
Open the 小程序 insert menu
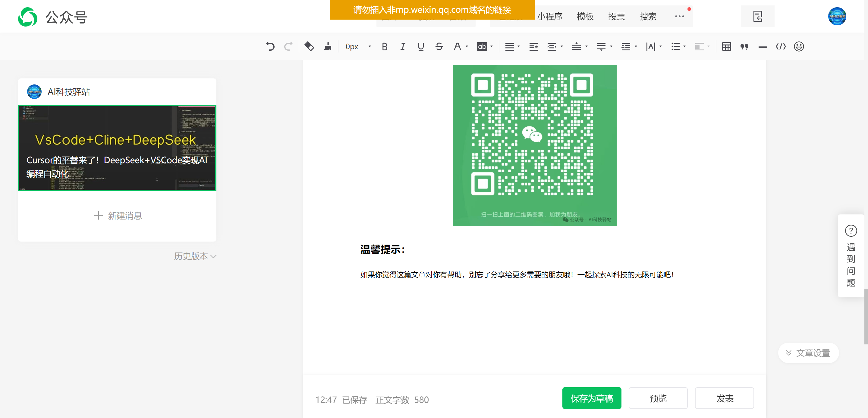550,16
